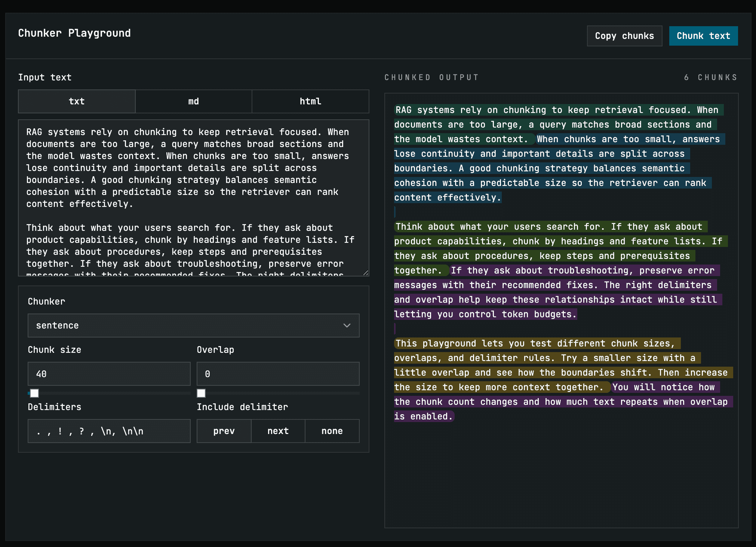Image resolution: width=756 pixels, height=547 pixels.
Task: Click the Copy chunks button
Action: point(624,36)
